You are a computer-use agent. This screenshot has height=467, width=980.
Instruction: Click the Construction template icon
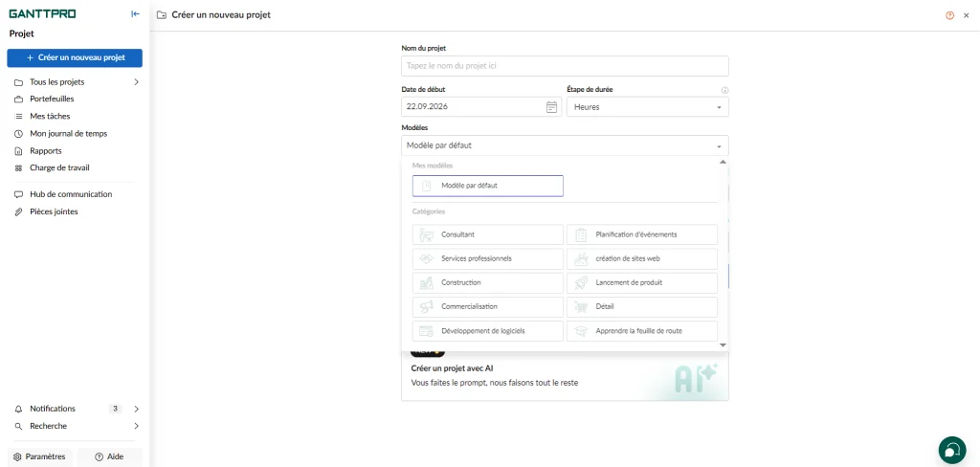[427, 283]
